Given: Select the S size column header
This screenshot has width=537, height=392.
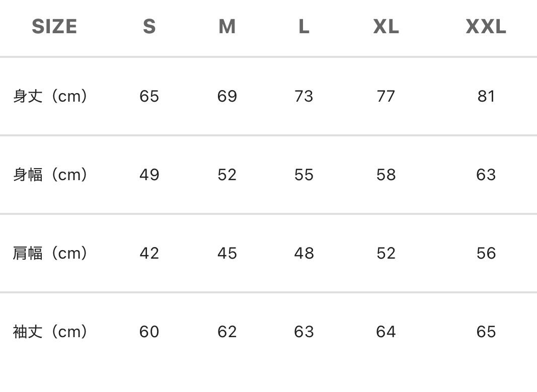Looking at the screenshot, I should [149, 27].
